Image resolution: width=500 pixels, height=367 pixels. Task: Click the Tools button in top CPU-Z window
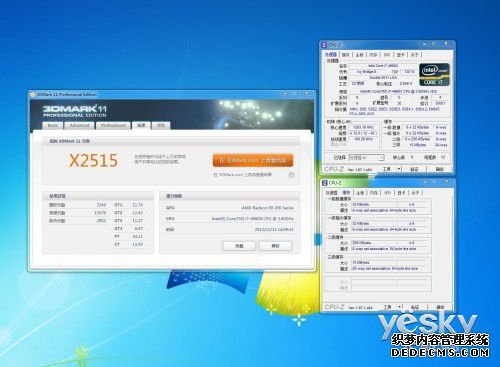point(387,169)
